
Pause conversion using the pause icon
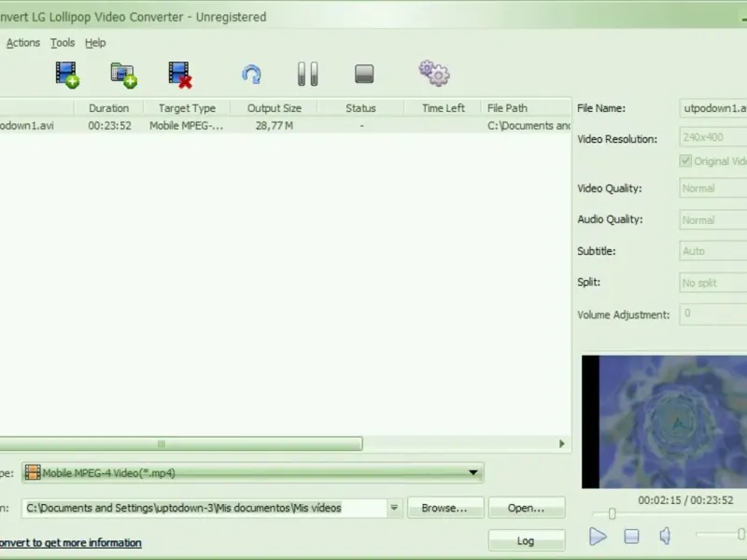point(308,74)
